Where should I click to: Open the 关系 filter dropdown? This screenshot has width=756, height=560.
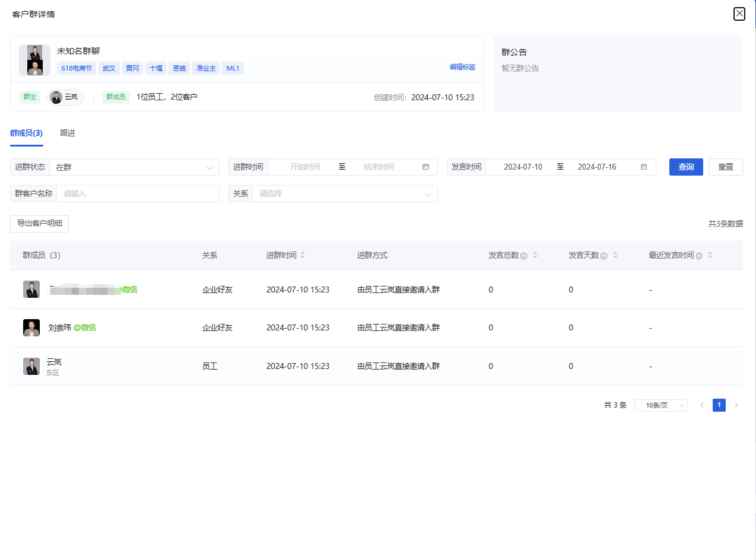(x=345, y=193)
